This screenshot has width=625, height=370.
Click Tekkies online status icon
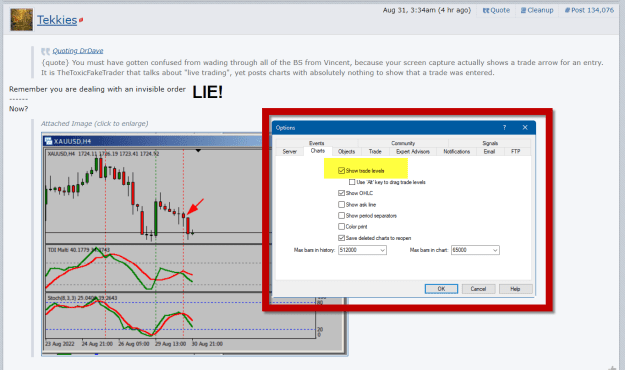(x=81, y=20)
